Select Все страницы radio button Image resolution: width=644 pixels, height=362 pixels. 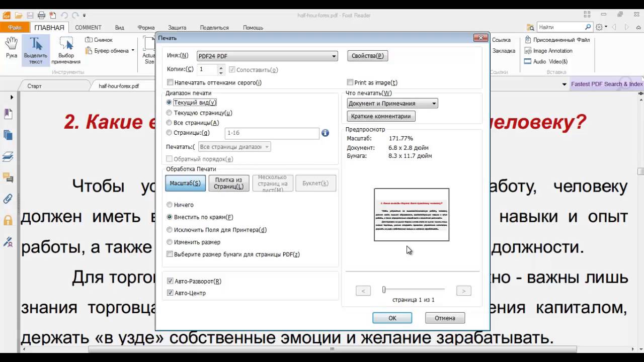[x=169, y=123]
